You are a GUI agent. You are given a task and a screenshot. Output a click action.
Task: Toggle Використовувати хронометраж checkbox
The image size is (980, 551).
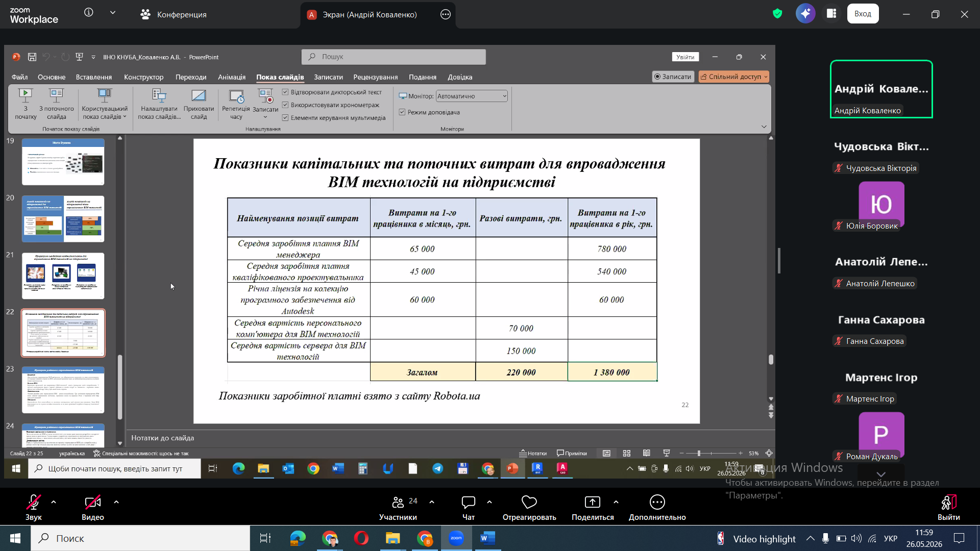[x=285, y=105]
